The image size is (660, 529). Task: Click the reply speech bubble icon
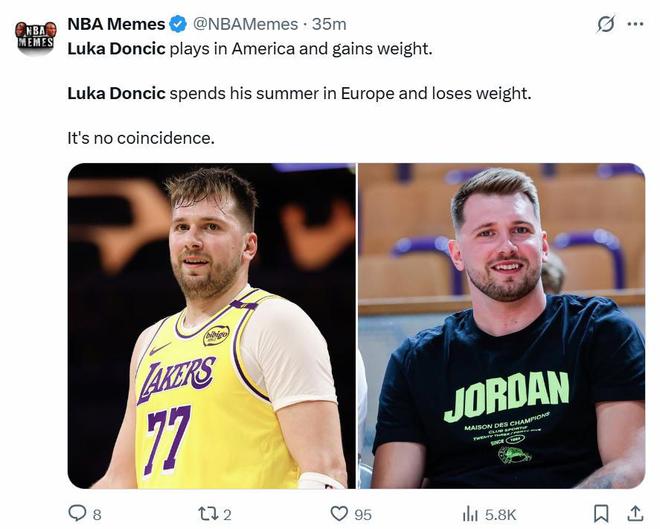77,513
